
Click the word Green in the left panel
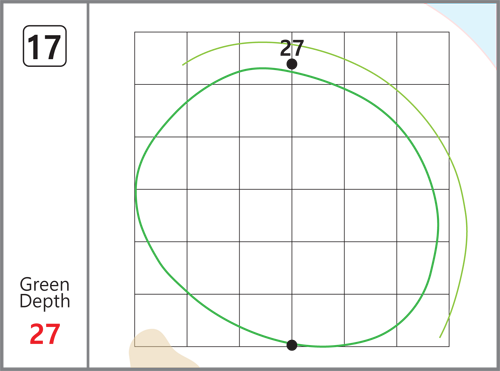[45, 284]
